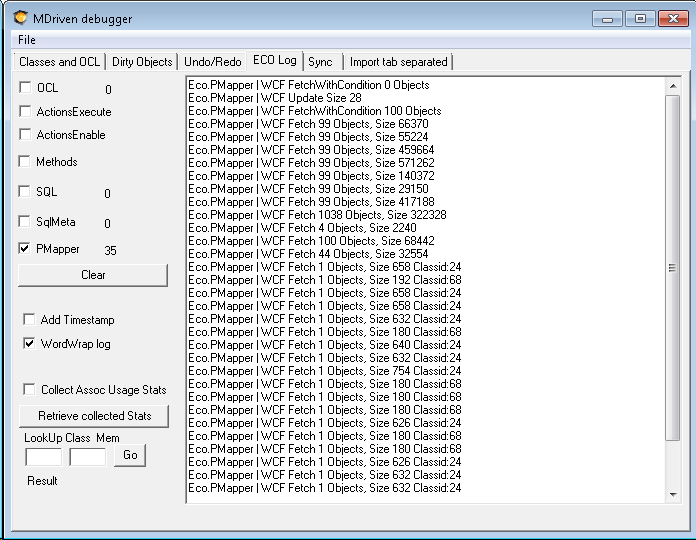
Task: Open the Dirty Objects tab
Action: click(142, 62)
